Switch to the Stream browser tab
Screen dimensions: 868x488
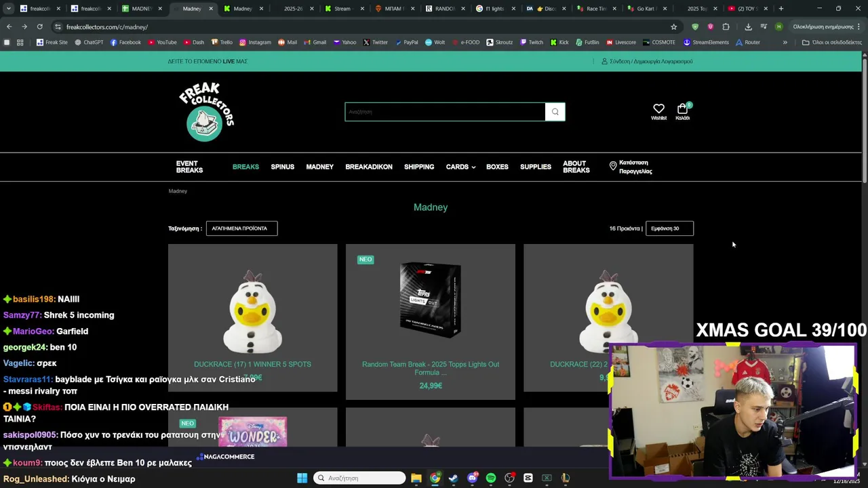click(343, 9)
